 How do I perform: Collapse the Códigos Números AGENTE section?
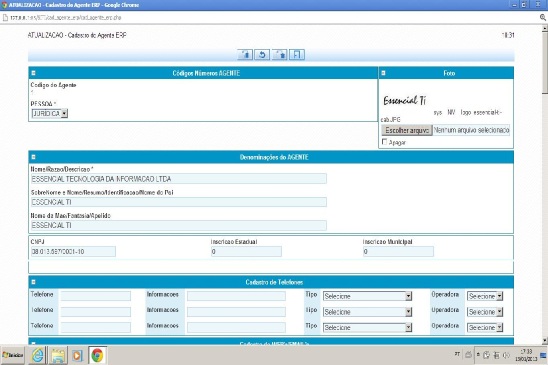pyautogui.click(x=34, y=73)
